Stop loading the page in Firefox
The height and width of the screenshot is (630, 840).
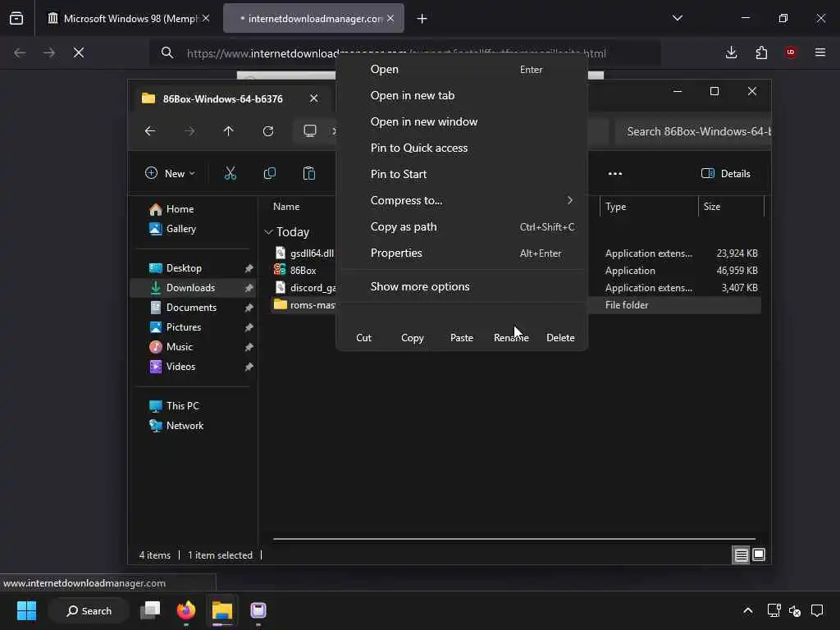[x=78, y=52]
